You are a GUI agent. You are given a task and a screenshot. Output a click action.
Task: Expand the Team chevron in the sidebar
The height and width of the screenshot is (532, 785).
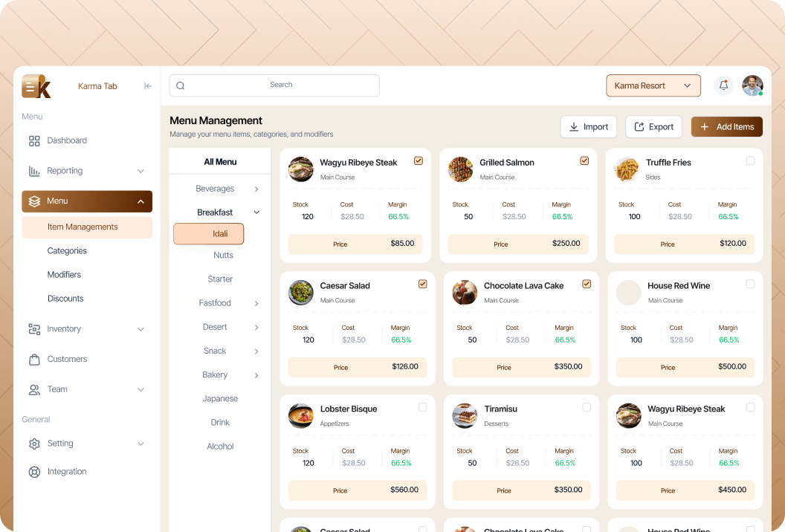click(x=140, y=389)
